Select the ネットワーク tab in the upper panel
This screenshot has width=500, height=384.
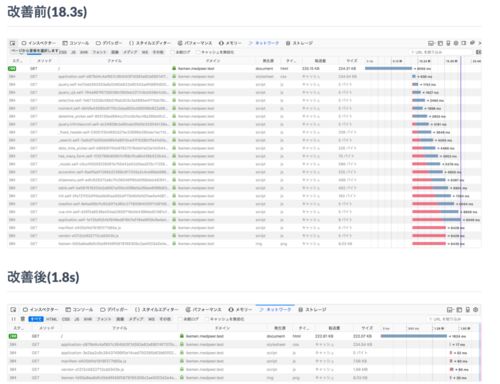tap(264, 43)
